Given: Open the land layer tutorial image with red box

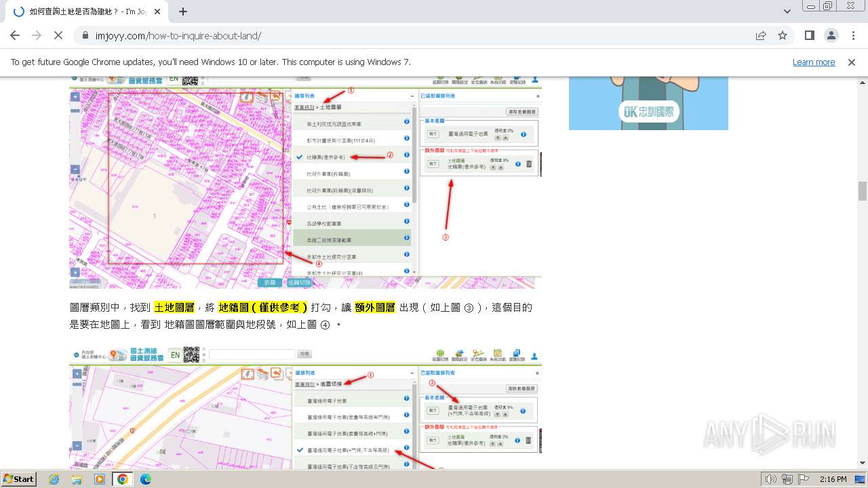Looking at the screenshot, I should (305, 183).
